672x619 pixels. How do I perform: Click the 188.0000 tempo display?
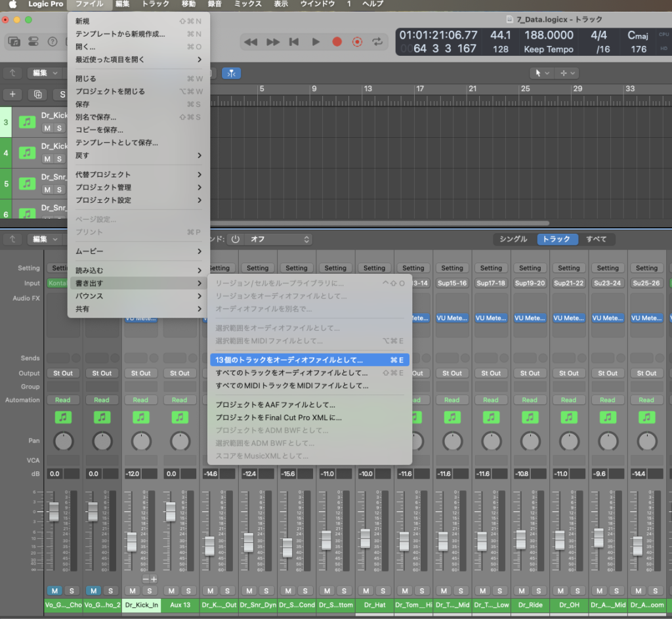549,35
